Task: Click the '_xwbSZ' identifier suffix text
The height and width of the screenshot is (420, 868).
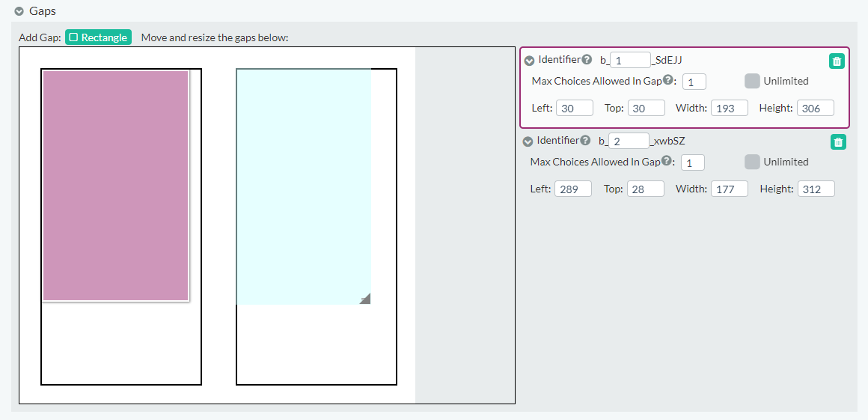Action: pos(667,141)
